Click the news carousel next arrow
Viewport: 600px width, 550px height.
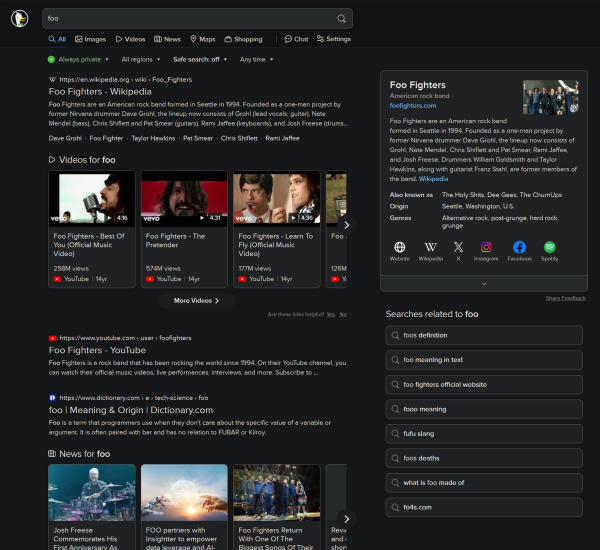click(x=346, y=519)
